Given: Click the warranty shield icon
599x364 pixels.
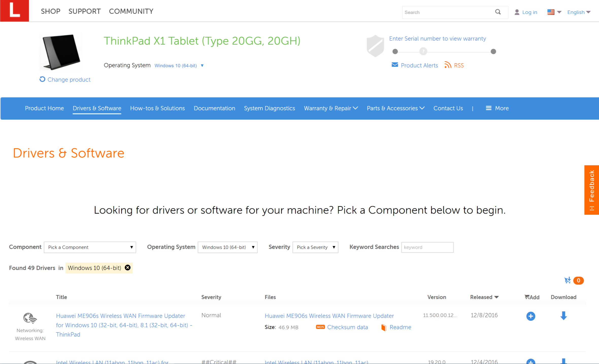Looking at the screenshot, I should click(x=375, y=46).
